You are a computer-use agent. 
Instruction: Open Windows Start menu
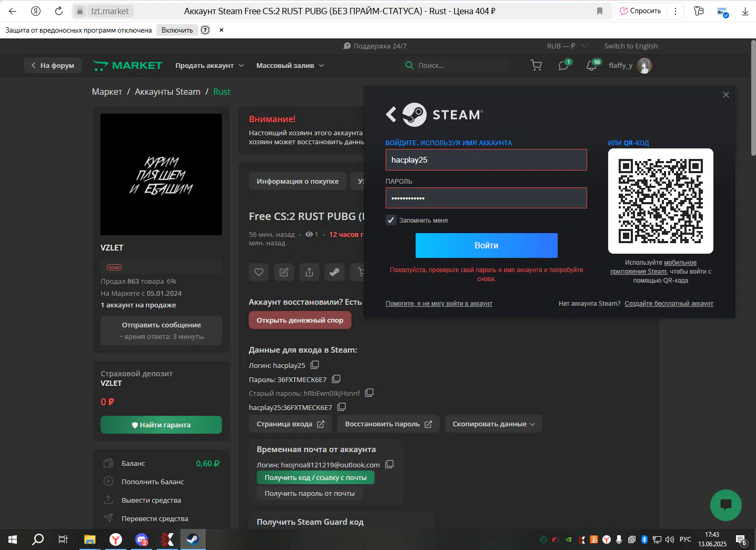pos(13,539)
